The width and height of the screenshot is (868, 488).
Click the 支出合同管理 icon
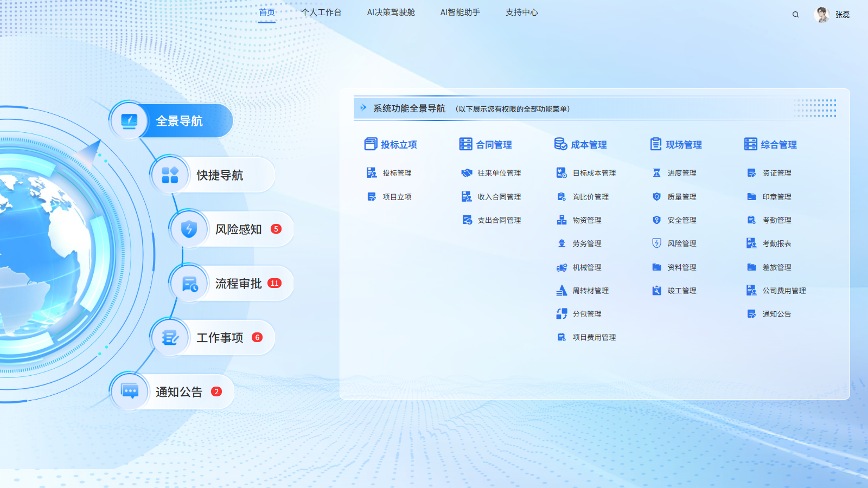pos(467,220)
